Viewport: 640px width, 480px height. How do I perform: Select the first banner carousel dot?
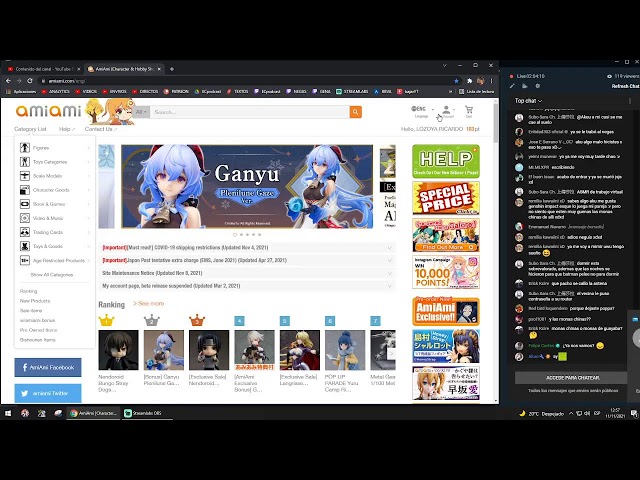[x=235, y=235]
